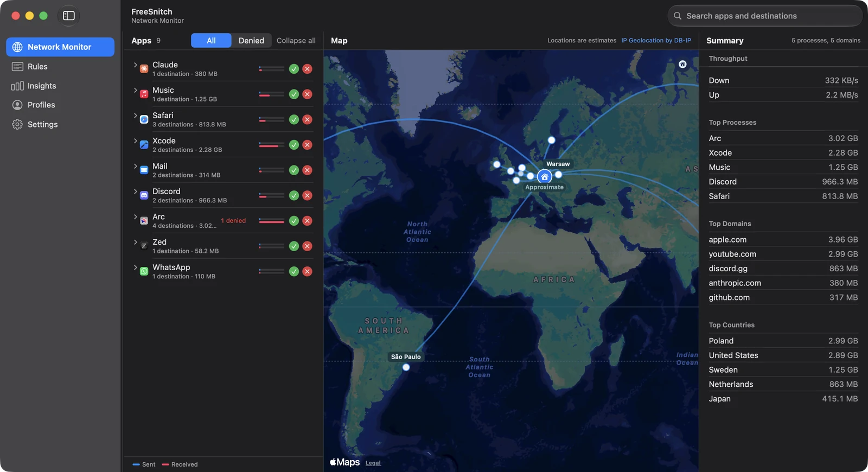Deny connections for Xcode with red X
The width and height of the screenshot is (868, 472).
pyautogui.click(x=307, y=145)
